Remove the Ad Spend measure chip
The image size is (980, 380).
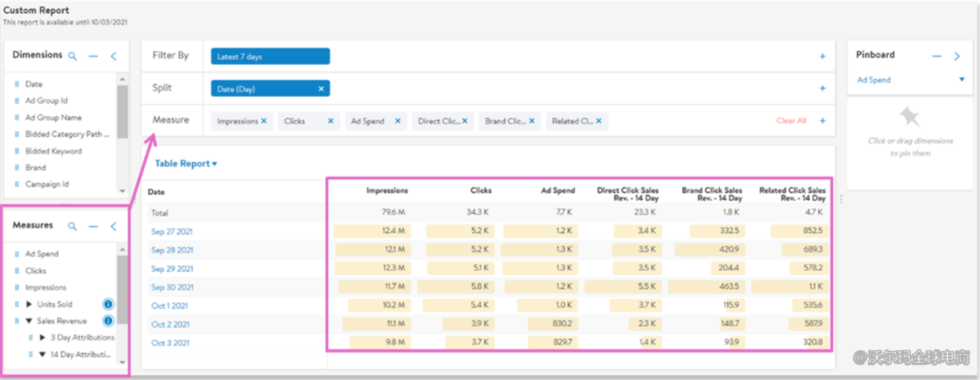398,121
